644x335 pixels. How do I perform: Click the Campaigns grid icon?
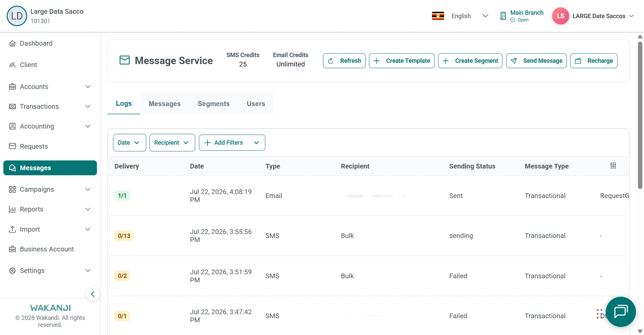point(12,189)
